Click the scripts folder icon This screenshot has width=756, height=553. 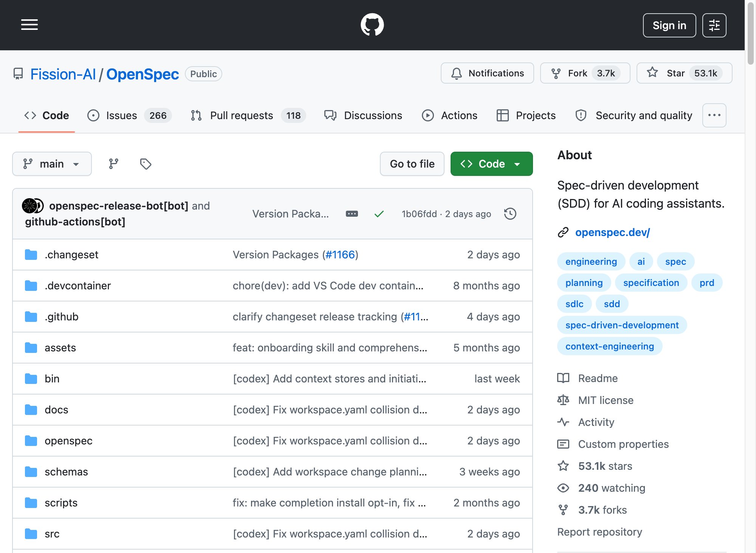click(31, 503)
